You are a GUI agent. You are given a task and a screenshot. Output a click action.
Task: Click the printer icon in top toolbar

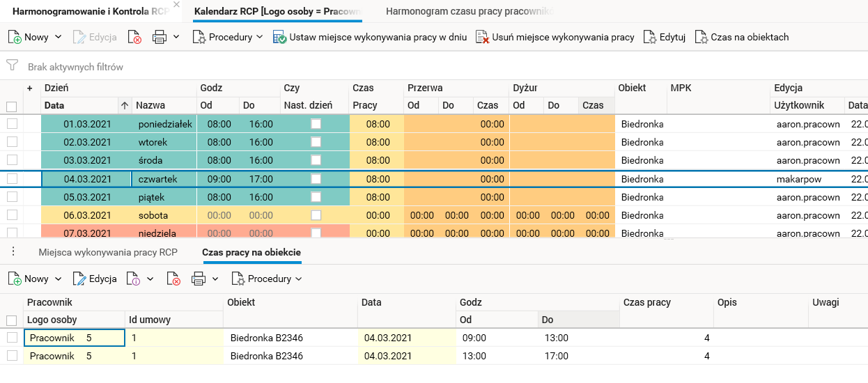(160, 37)
